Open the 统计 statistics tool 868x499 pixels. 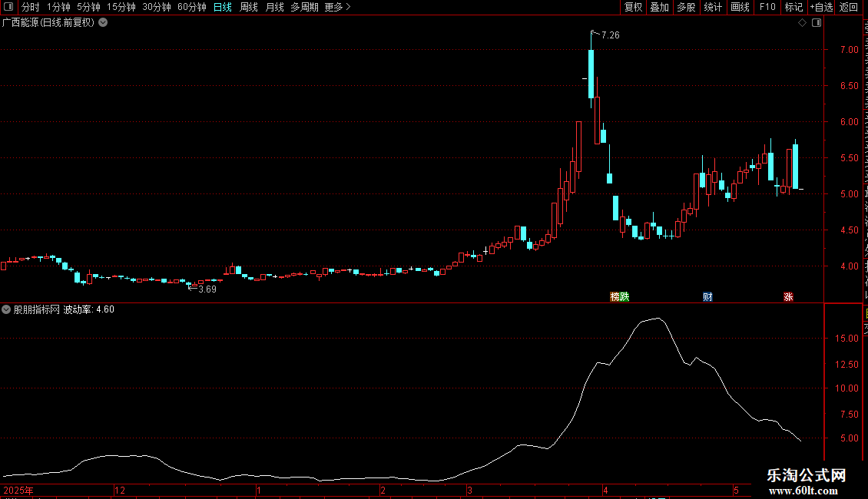(712, 7)
